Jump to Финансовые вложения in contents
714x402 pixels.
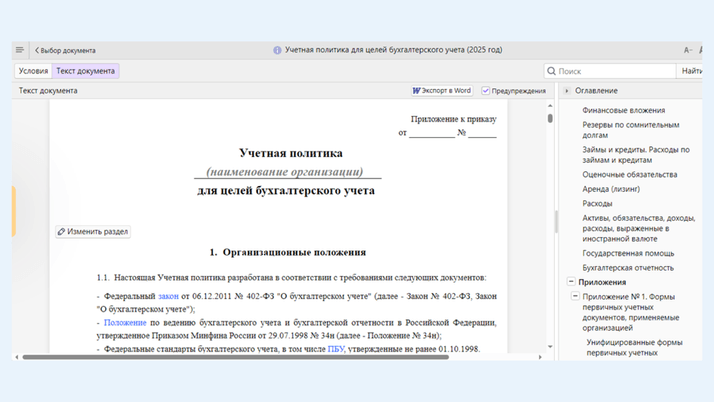coord(623,110)
